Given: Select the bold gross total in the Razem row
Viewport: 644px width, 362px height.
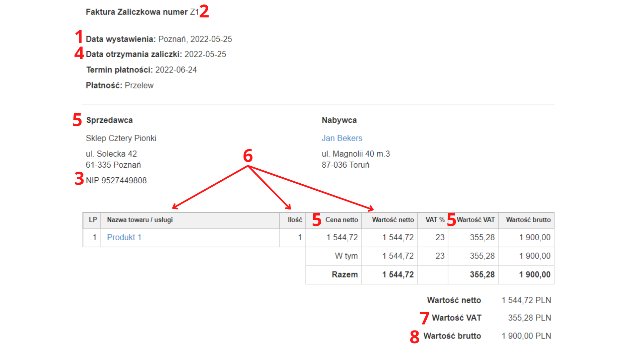Looking at the screenshot, I should [535, 275].
